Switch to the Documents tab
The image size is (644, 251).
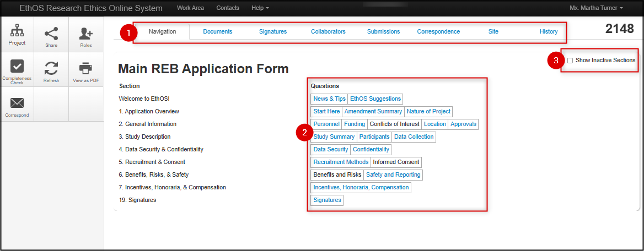click(218, 32)
